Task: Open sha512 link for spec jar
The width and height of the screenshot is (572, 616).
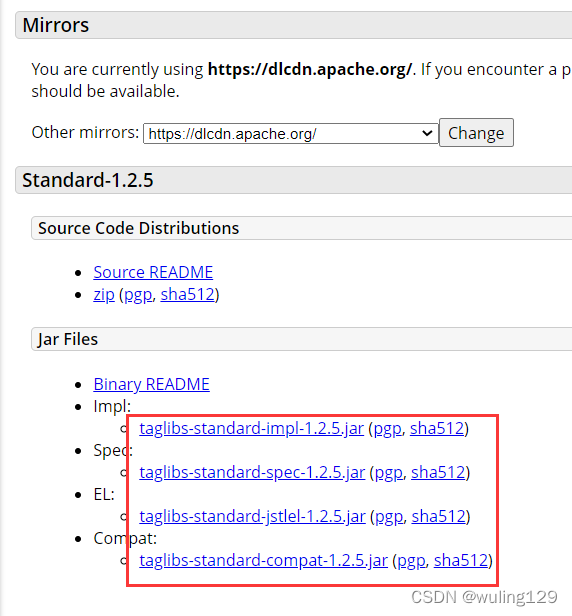Action: point(438,472)
